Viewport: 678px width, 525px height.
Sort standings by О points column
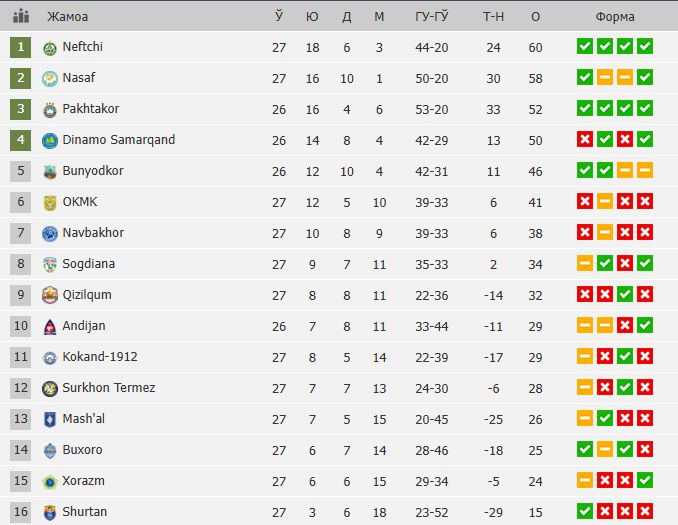point(536,17)
